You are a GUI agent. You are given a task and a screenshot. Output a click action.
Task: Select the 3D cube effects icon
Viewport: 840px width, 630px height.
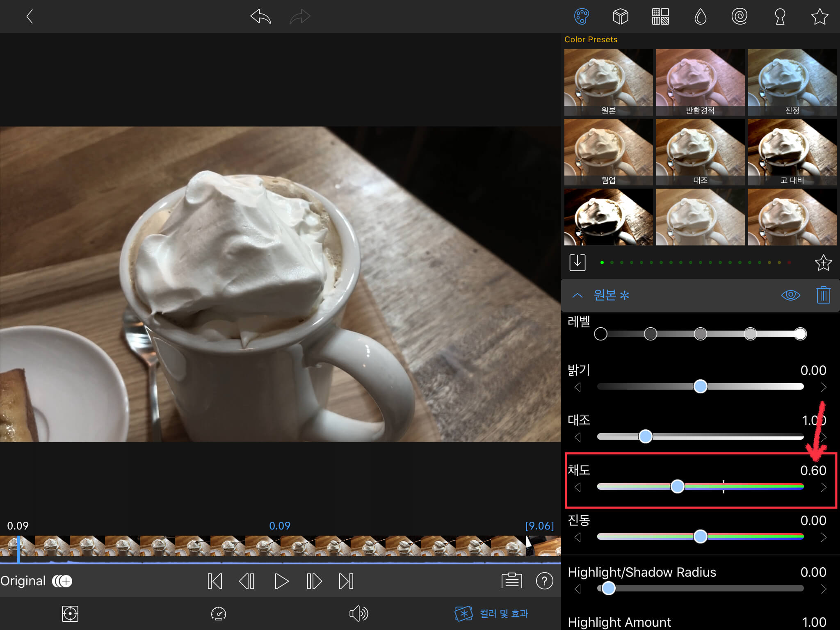click(x=620, y=17)
